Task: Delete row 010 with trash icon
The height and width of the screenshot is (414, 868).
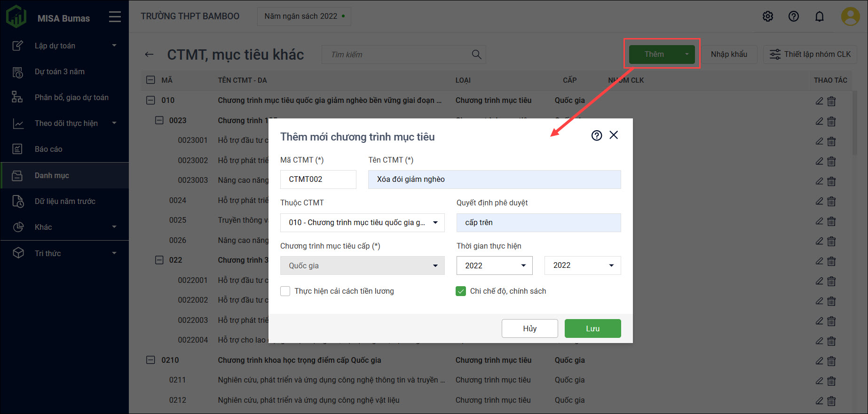Action: [831, 101]
